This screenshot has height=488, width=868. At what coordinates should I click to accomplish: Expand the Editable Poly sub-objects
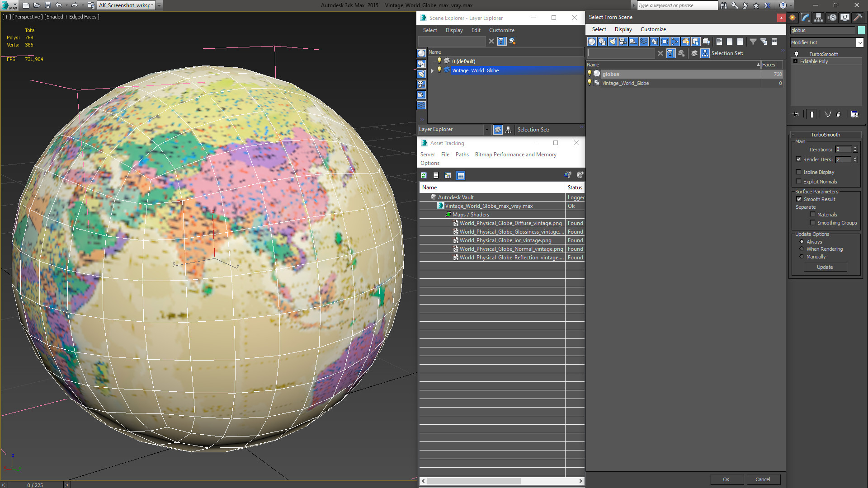(795, 61)
